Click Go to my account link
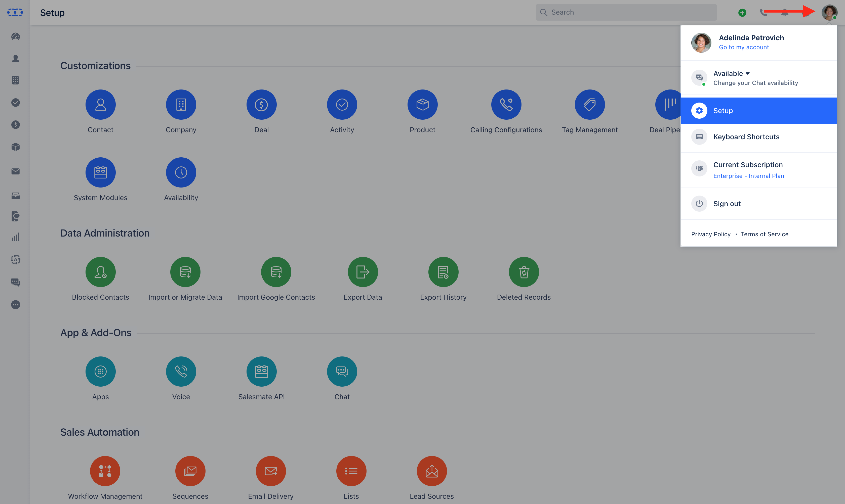 click(x=744, y=47)
